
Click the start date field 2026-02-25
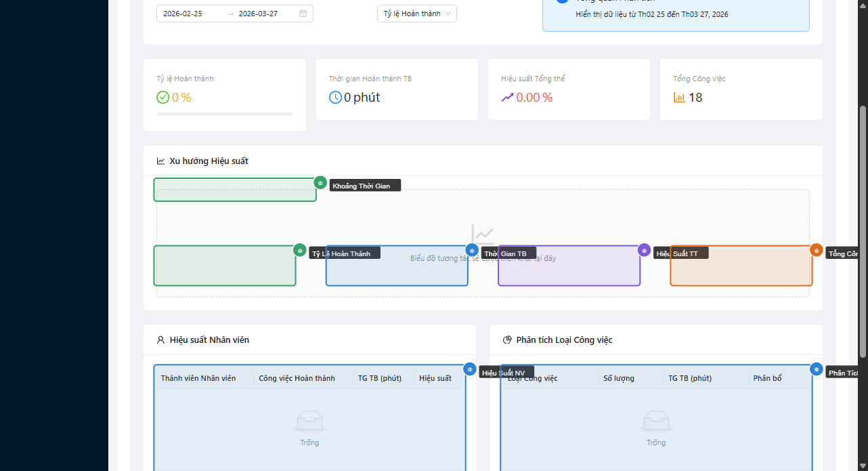(183, 14)
